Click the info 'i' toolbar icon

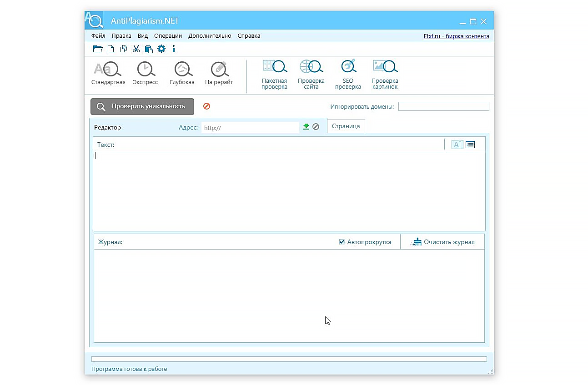(x=174, y=49)
